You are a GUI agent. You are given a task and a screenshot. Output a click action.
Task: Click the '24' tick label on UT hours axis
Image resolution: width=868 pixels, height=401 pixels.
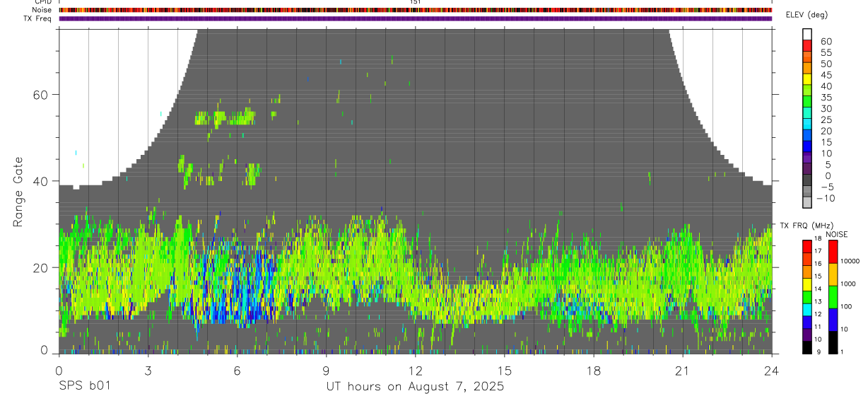(772, 370)
